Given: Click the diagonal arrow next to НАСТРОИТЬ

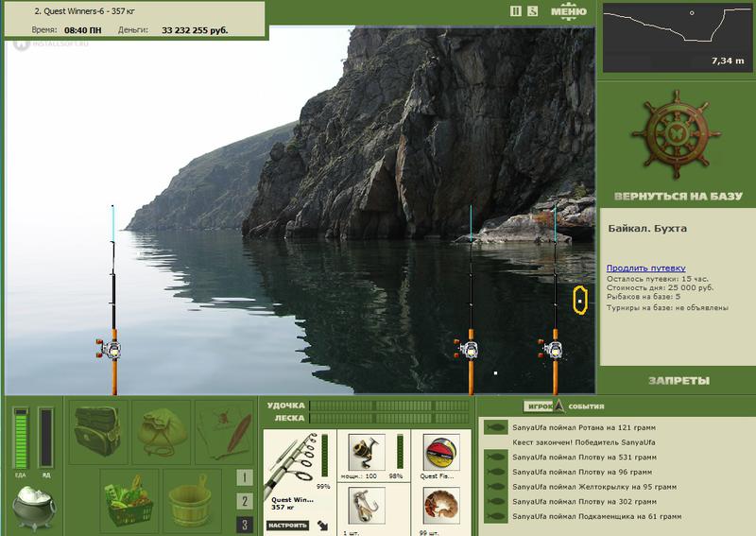Looking at the screenshot, I should (x=322, y=526).
